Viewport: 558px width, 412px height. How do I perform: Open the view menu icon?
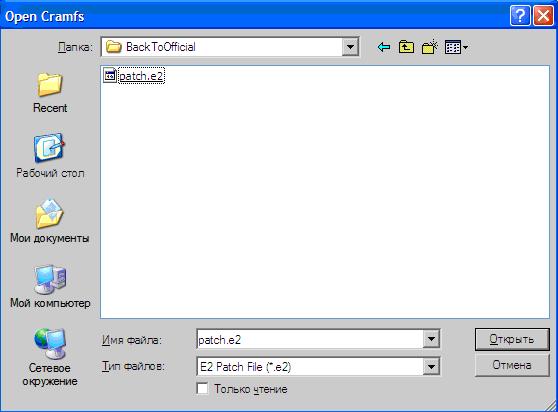pyautogui.click(x=456, y=47)
